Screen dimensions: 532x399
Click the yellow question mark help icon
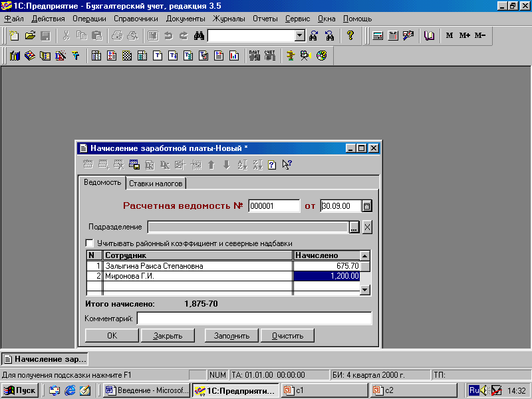[x=350, y=36]
